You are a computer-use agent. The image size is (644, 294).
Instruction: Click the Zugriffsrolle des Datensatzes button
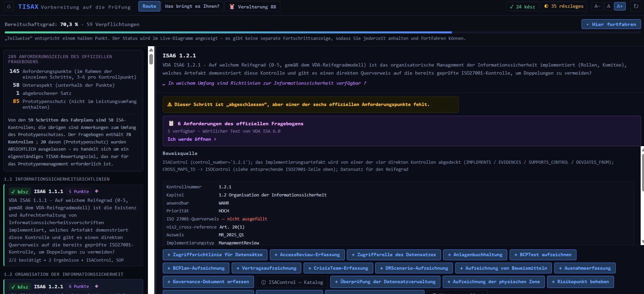pos(394,255)
